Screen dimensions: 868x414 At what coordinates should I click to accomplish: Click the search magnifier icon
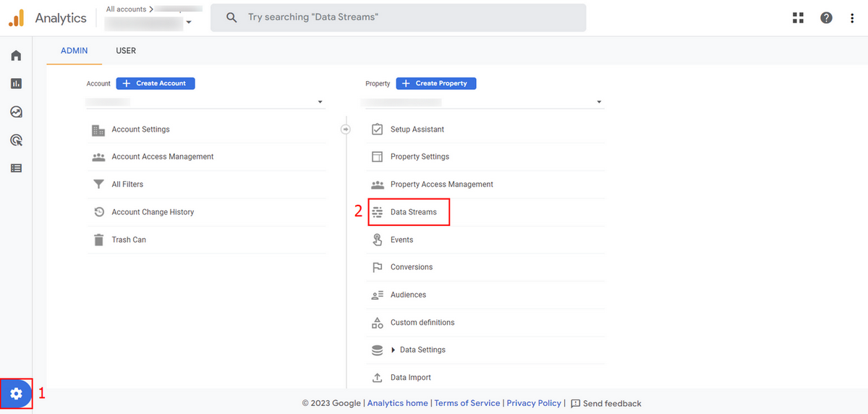point(231,17)
